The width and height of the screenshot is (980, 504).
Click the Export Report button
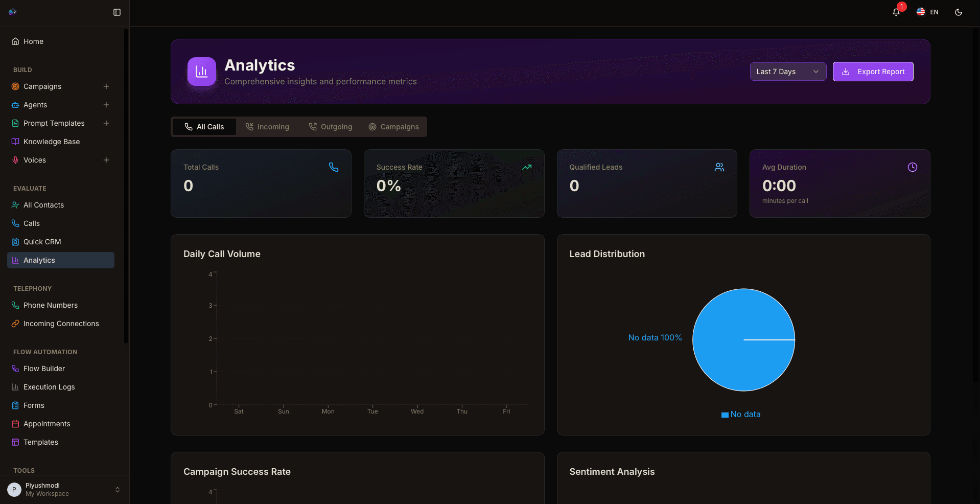pos(873,72)
